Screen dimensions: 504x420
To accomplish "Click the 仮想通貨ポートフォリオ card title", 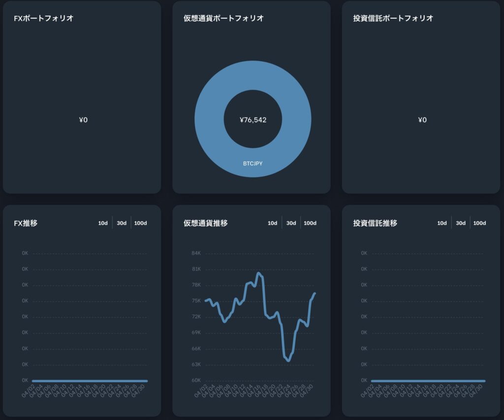I will tap(223, 18).
